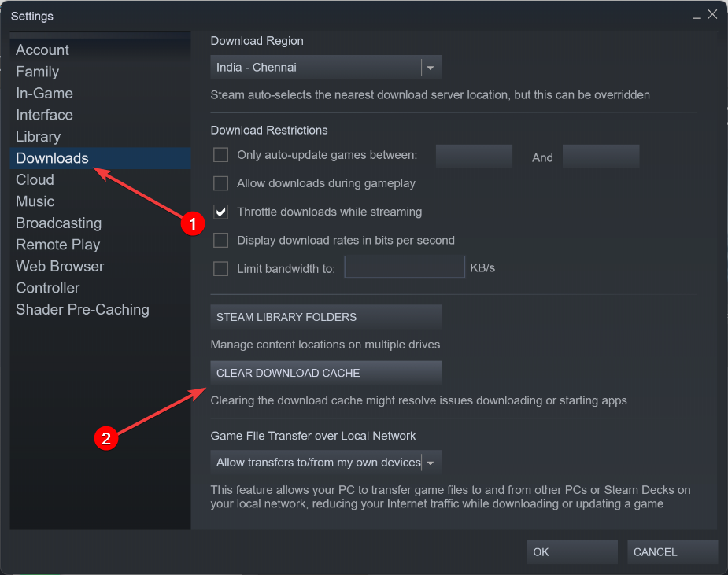Cancel the settings dialog

point(672,552)
